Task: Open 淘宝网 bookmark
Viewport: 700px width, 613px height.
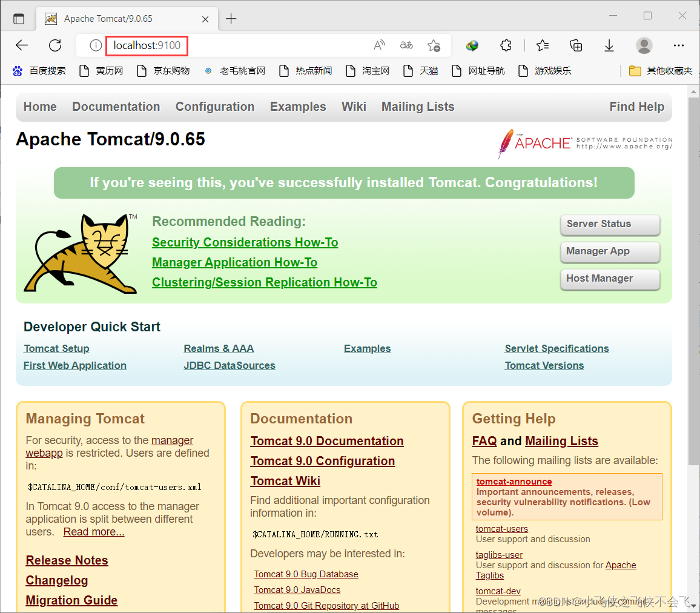Action: [x=368, y=70]
